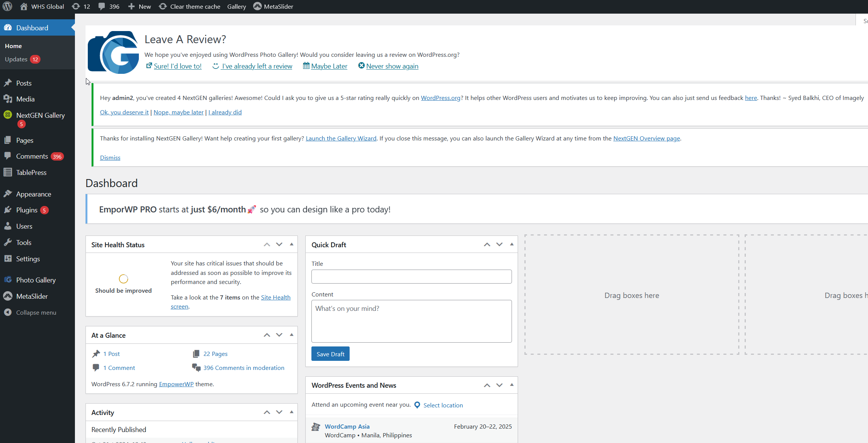Click the location pin icon near Select location

pyautogui.click(x=417, y=405)
